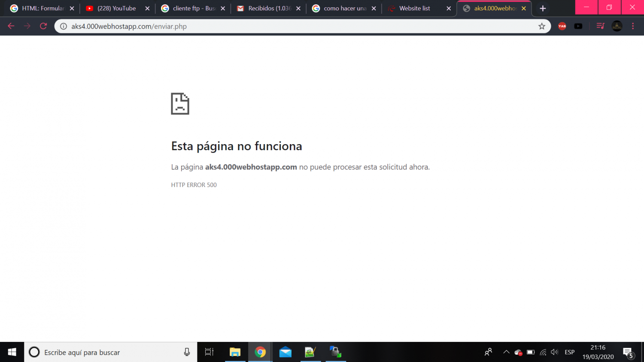Open the Wi-Fi network tray icon
Viewport: 644px width, 362px height.
(543, 352)
